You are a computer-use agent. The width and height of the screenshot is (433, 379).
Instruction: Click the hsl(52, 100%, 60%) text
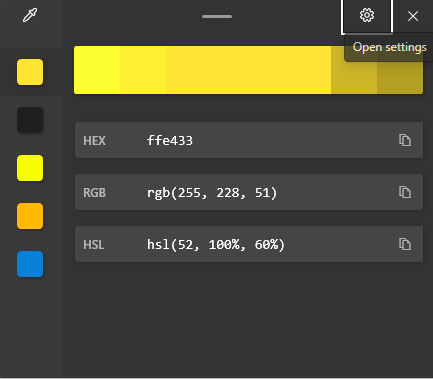point(216,245)
